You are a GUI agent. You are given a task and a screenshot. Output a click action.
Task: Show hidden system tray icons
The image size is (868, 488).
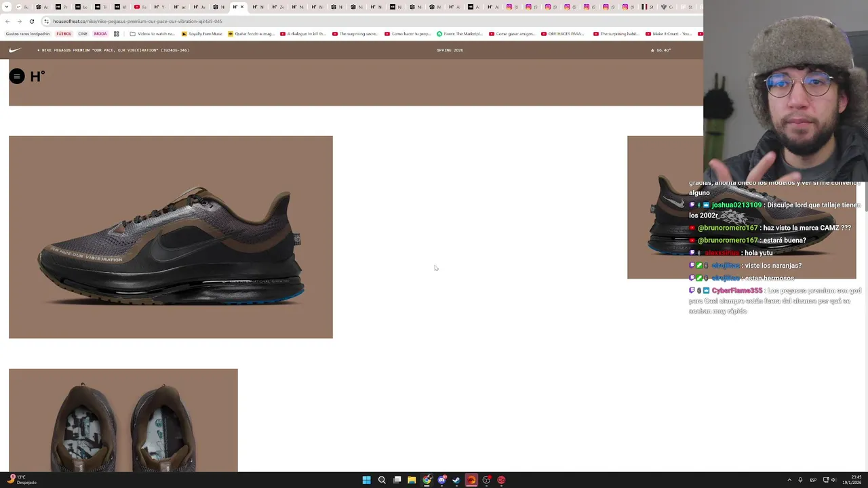tap(789, 480)
